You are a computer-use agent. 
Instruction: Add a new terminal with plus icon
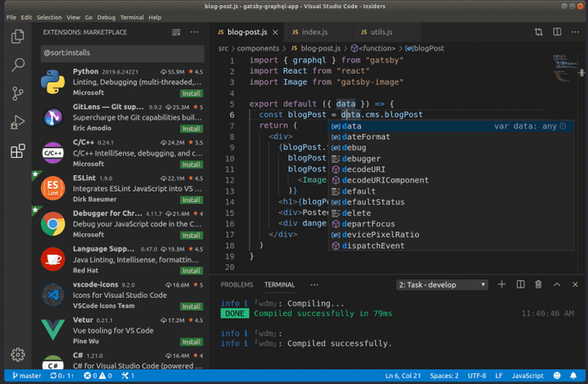click(x=501, y=284)
